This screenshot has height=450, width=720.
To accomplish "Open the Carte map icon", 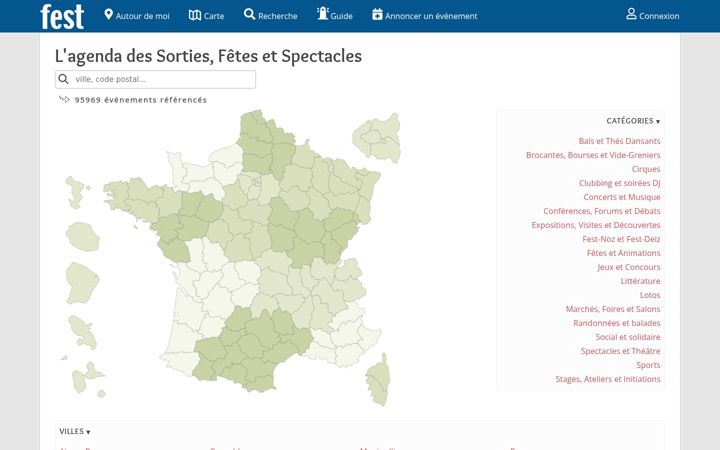I will coord(195,15).
